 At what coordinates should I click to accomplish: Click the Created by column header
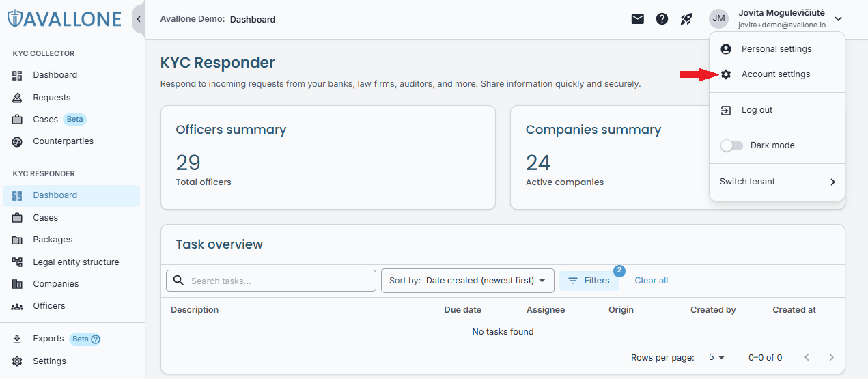[x=713, y=310]
